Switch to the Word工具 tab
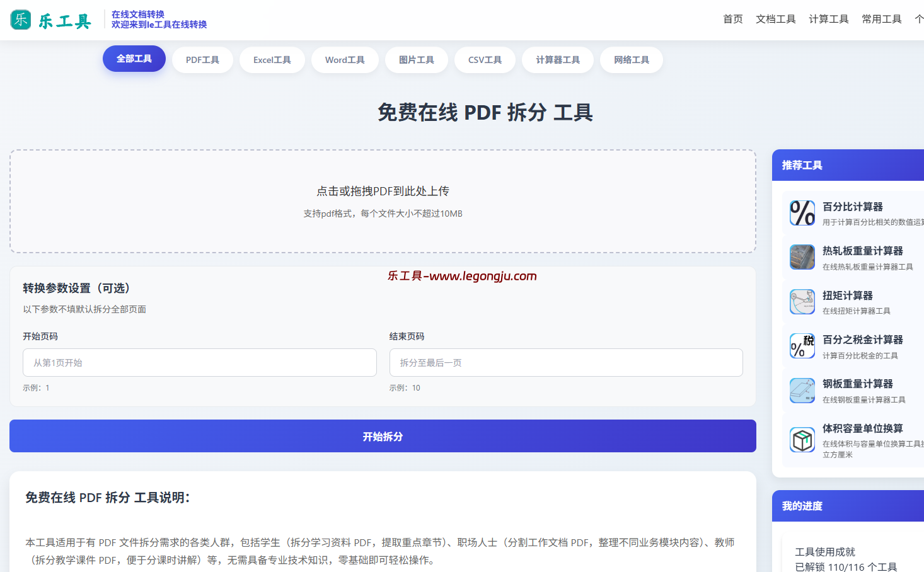Image resolution: width=924 pixels, height=572 pixels. pyautogui.click(x=345, y=59)
